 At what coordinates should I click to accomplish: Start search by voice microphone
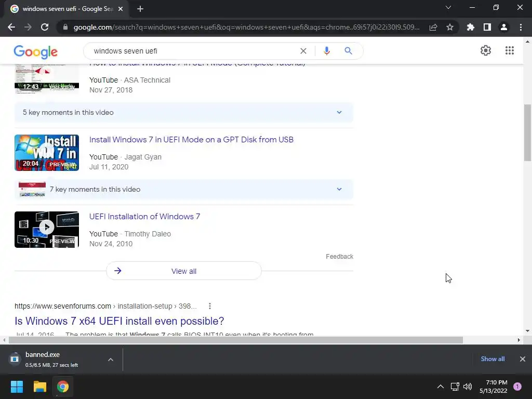coord(327,51)
